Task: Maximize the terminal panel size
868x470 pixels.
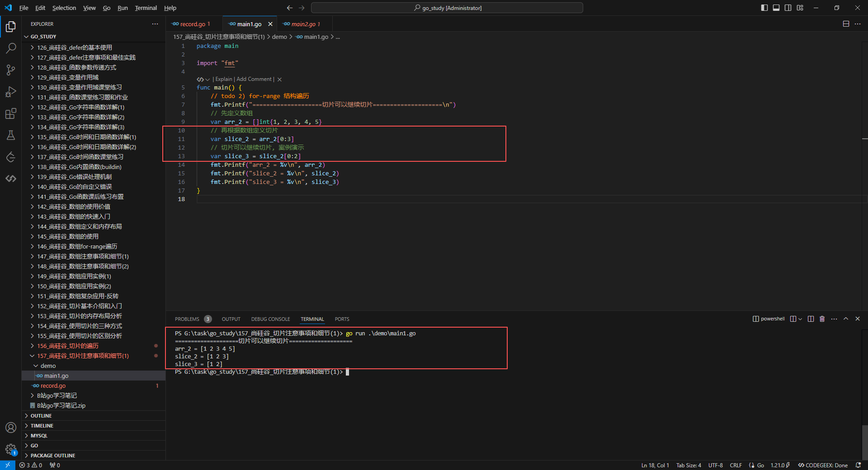Action: pyautogui.click(x=846, y=319)
